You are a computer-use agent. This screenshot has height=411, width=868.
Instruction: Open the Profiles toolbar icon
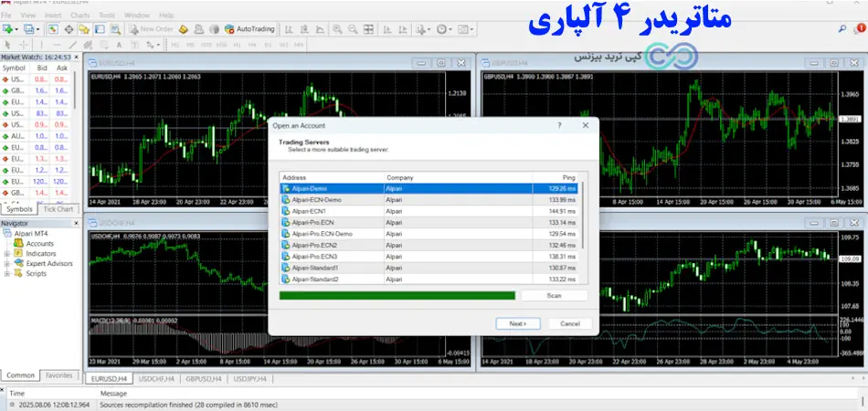click(x=29, y=28)
